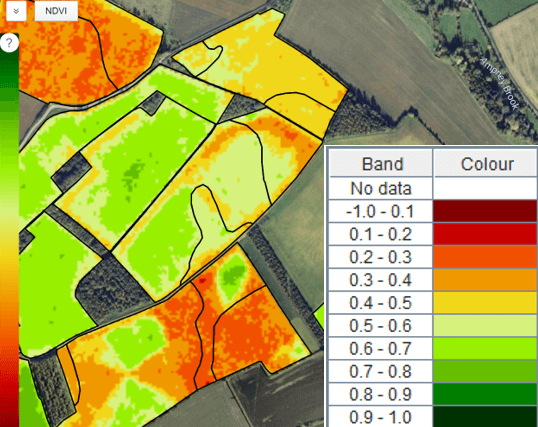
Task: Pick the white No data colour swatch
Action: tap(486, 188)
